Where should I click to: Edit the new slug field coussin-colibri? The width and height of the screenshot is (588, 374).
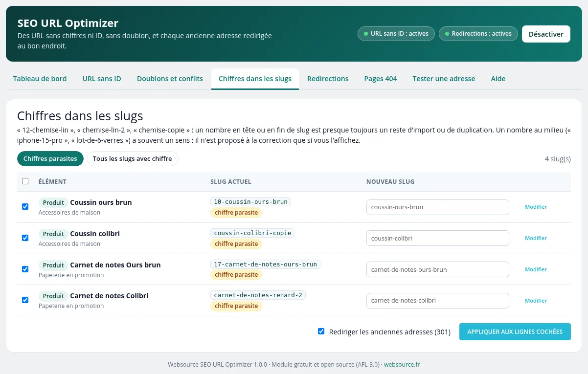tap(438, 238)
